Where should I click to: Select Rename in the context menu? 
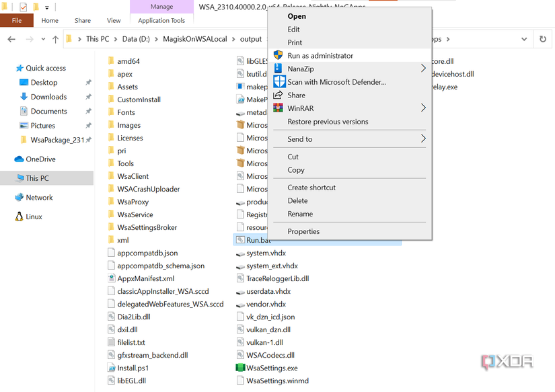pos(300,214)
